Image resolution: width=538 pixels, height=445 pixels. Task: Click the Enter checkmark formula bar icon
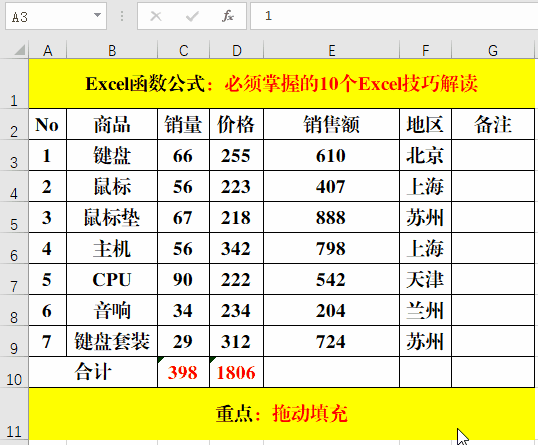pyautogui.click(x=192, y=16)
